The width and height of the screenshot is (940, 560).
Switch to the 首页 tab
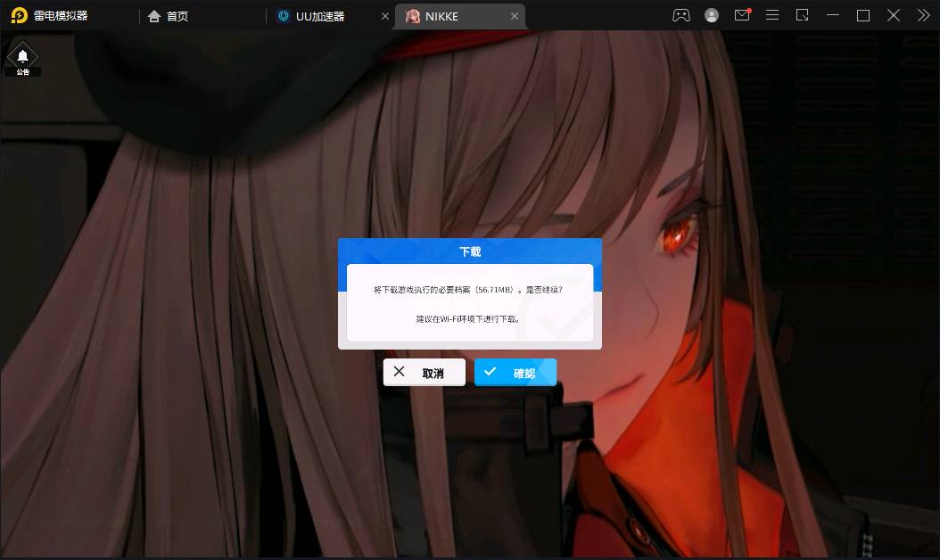click(x=169, y=16)
